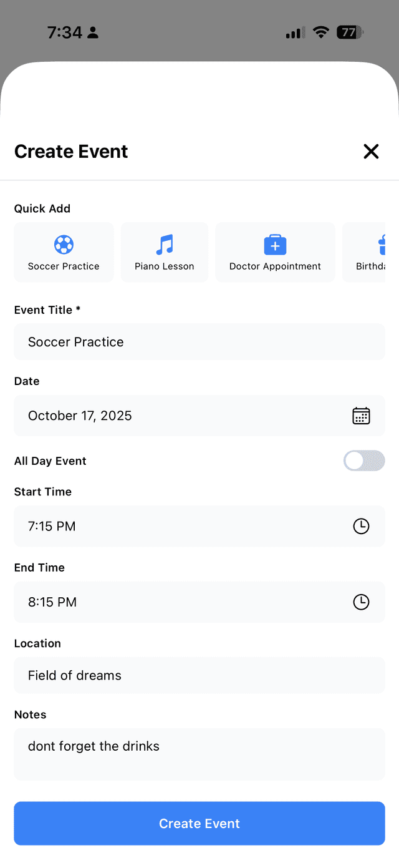Select the Soccer Practice quick add card
Image resolution: width=399 pixels, height=868 pixels.
[x=63, y=251]
